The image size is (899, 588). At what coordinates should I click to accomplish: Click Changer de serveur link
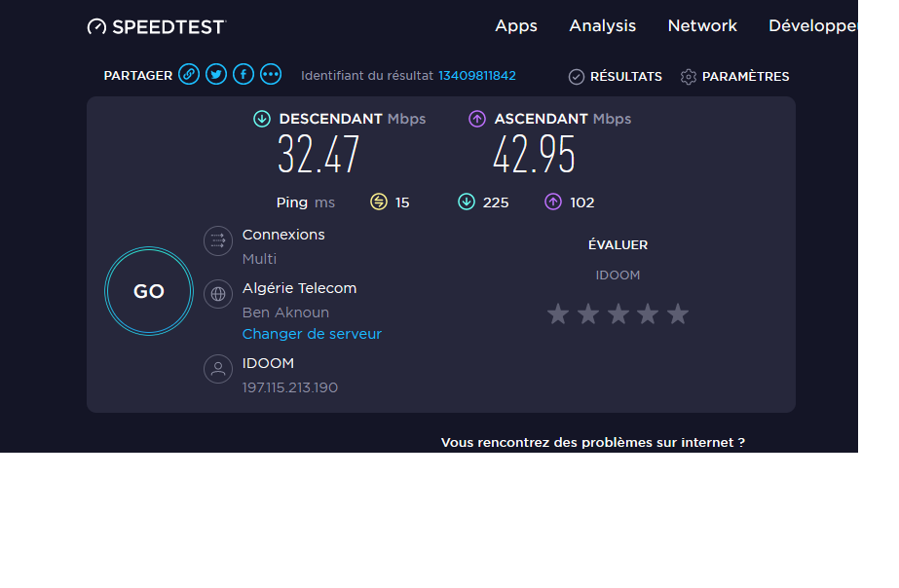pyautogui.click(x=312, y=334)
